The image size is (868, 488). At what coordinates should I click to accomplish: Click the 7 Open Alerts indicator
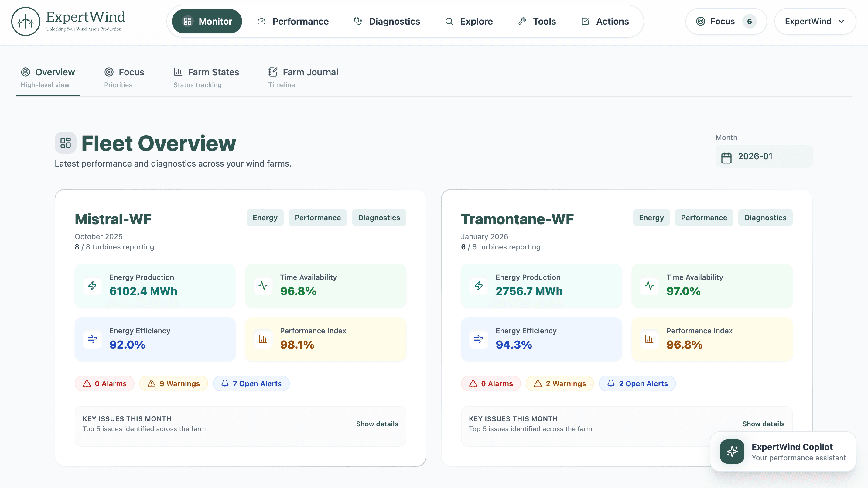tap(251, 383)
